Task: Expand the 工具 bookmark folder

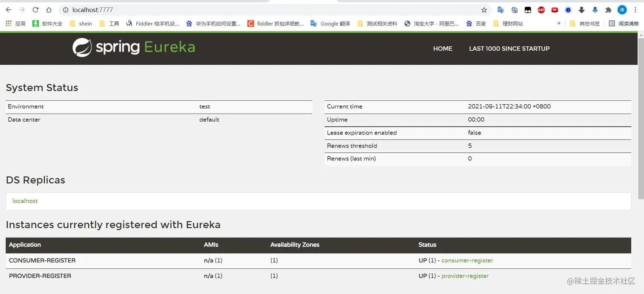Action: [109, 24]
